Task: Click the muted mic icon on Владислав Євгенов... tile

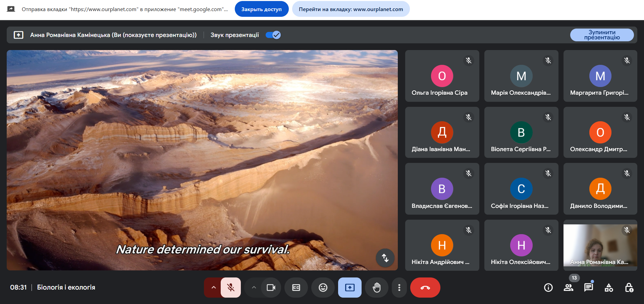Action: (x=469, y=173)
